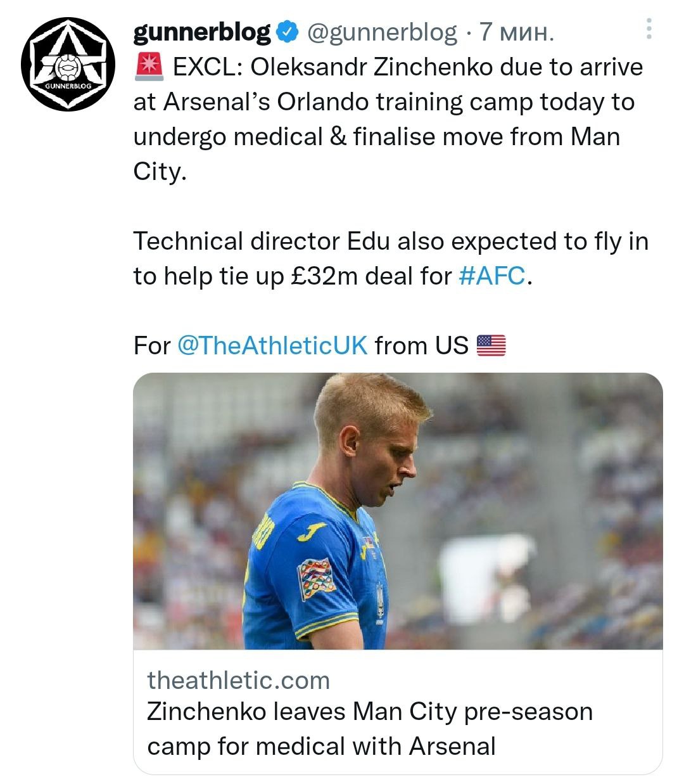Click the red siren emoji

coord(149,67)
